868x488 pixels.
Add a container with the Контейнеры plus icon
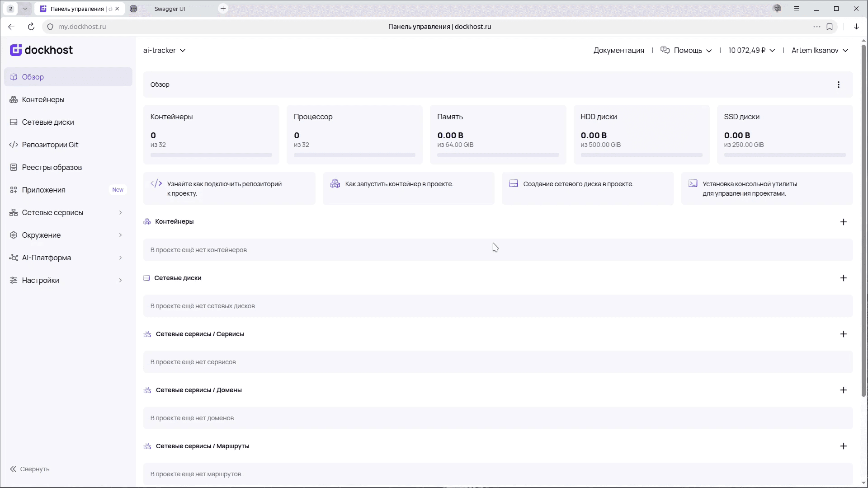click(844, 222)
